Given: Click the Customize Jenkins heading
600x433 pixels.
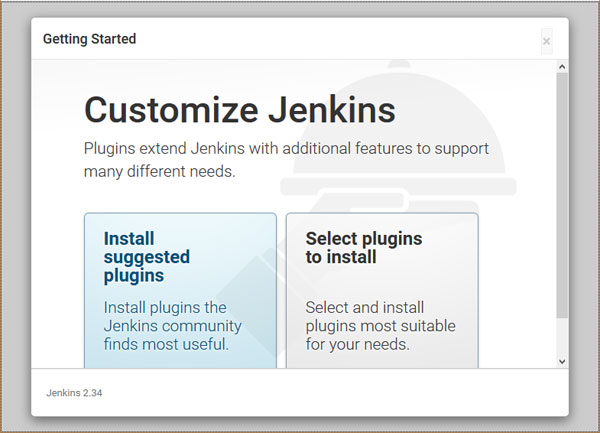Looking at the screenshot, I should pyautogui.click(x=240, y=110).
